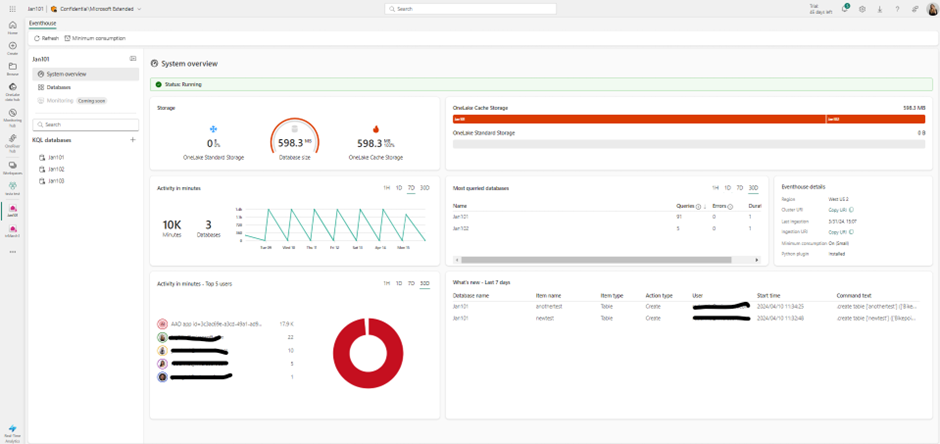Image resolution: width=940 pixels, height=444 pixels.
Task: Open the Real-Time Analytics experience switcher
Action: tap(13, 433)
